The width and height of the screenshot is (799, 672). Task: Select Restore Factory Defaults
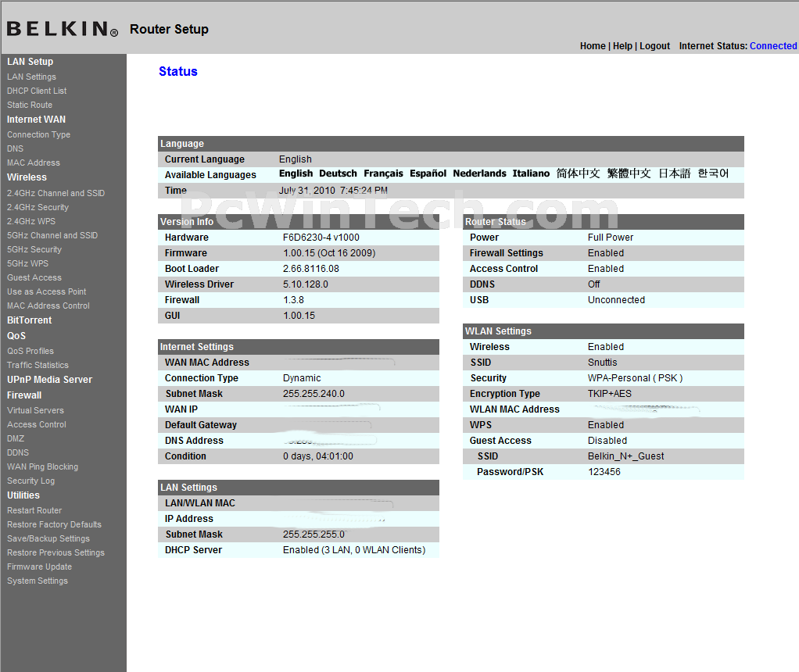click(x=54, y=525)
